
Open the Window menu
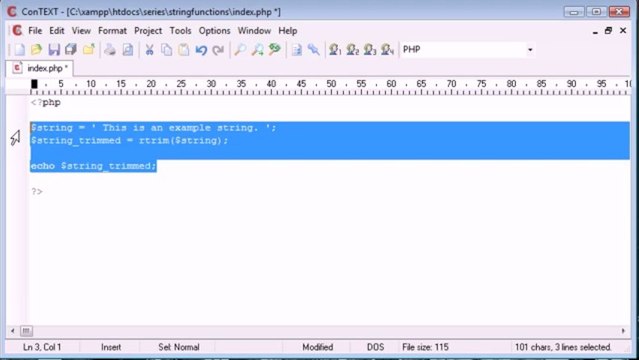(x=254, y=31)
